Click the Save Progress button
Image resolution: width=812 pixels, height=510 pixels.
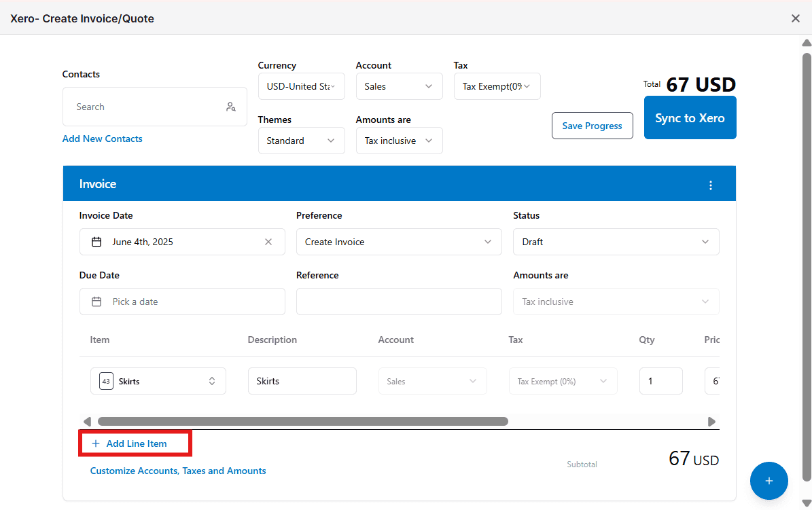coord(592,126)
